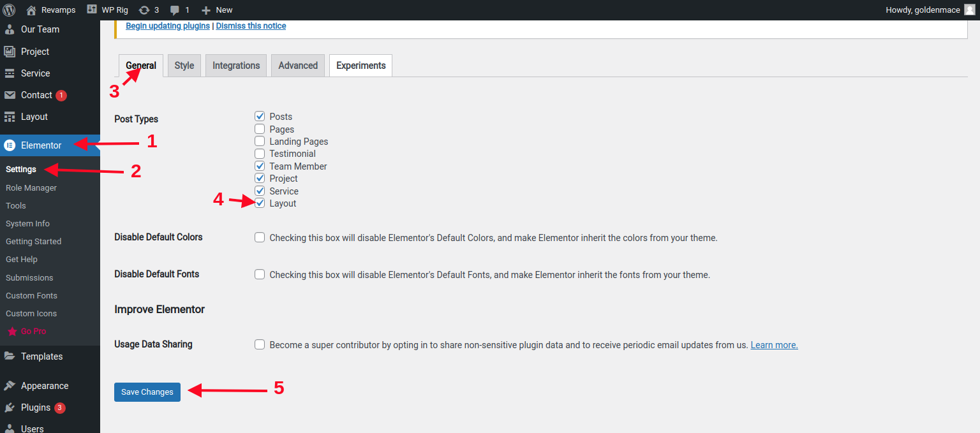980x433 pixels.
Task: Toggle the Layout post type checkbox
Action: tap(260, 203)
